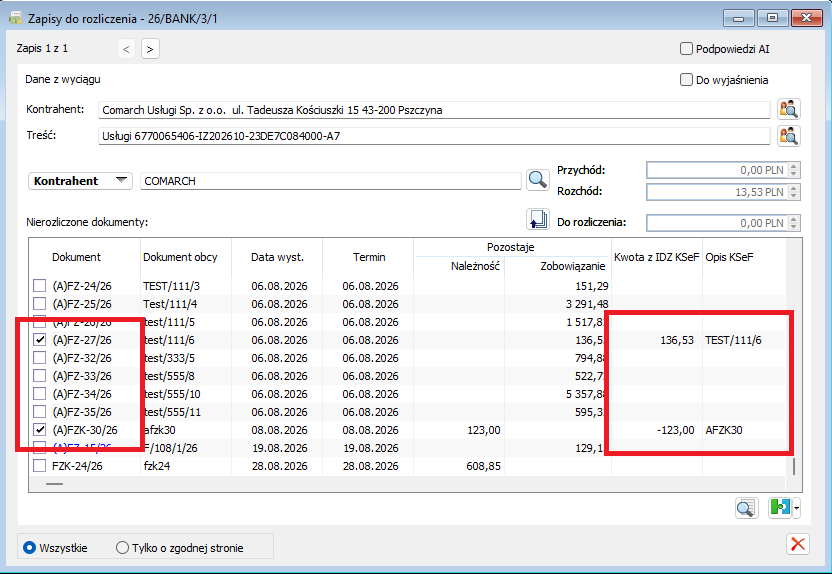Image resolution: width=832 pixels, height=574 pixels.
Task: Click Rozchód amount spinner arrows
Action: [x=794, y=192]
